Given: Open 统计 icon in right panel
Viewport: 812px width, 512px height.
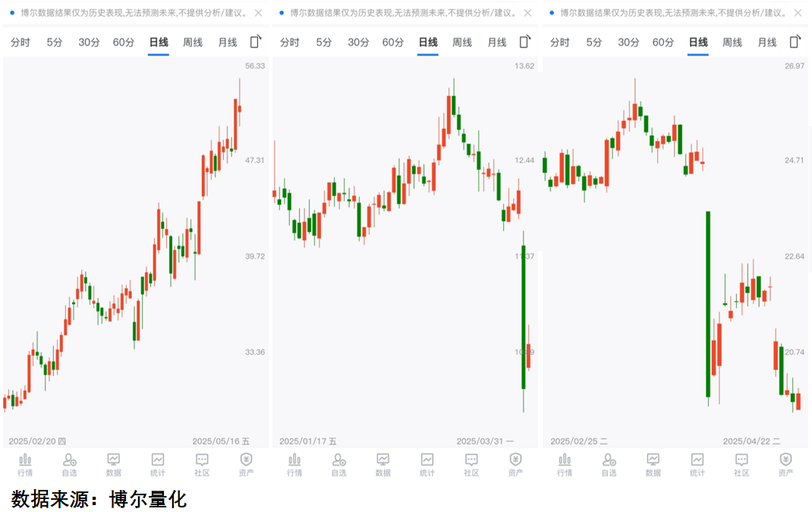Looking at the screenshot, I should click(x=697, y=463).
